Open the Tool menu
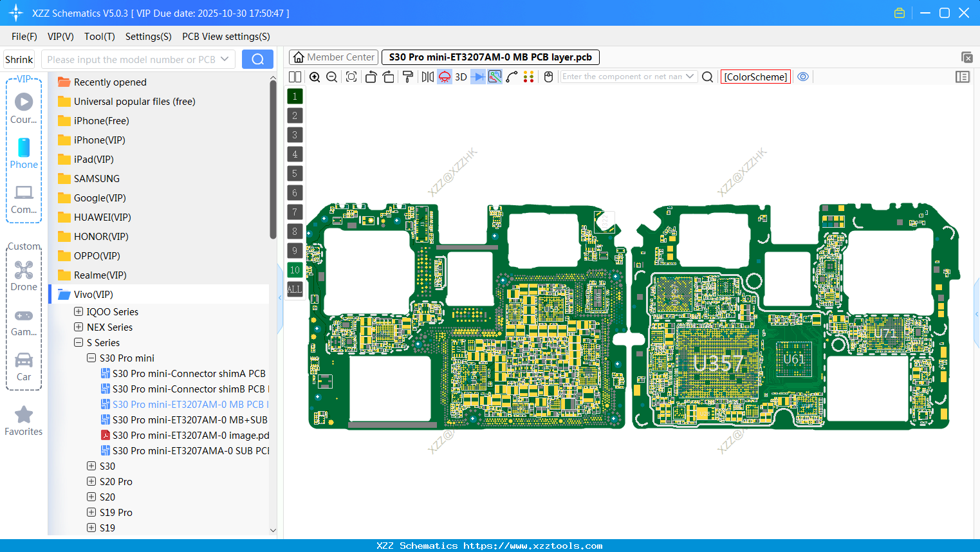The width and height of the screenshot is (980, 552). pos(99,37)
